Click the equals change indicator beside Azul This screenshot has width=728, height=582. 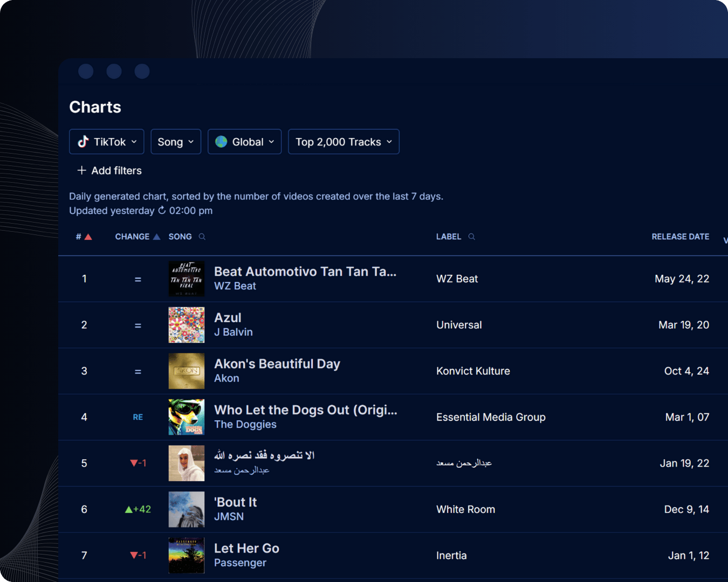(138, 325)
